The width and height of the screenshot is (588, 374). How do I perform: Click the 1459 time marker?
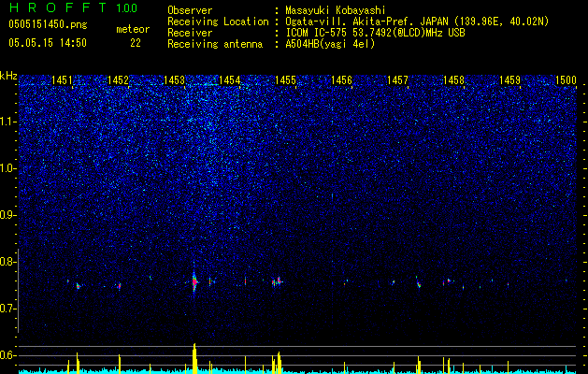(510, 79)
